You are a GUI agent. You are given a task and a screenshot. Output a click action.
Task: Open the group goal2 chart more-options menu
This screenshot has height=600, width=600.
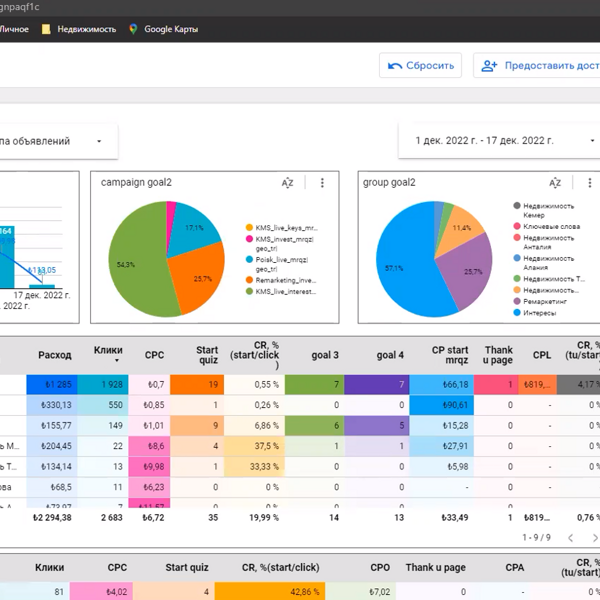click(x=589, y=183)
